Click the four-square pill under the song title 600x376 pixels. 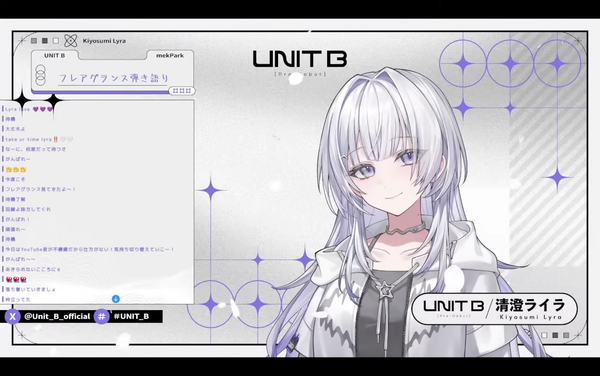pyautogui.click(x=182, y=91)
